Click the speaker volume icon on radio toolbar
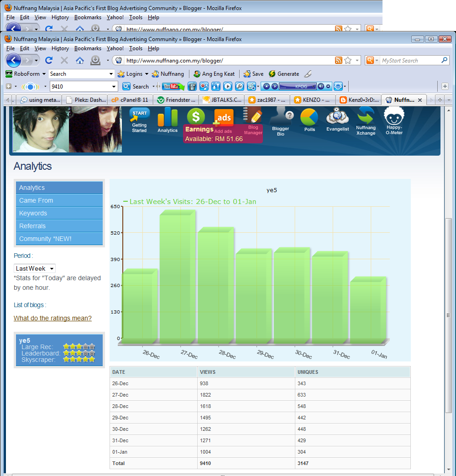This screenshot has height=476, width=456. [320, 87]
